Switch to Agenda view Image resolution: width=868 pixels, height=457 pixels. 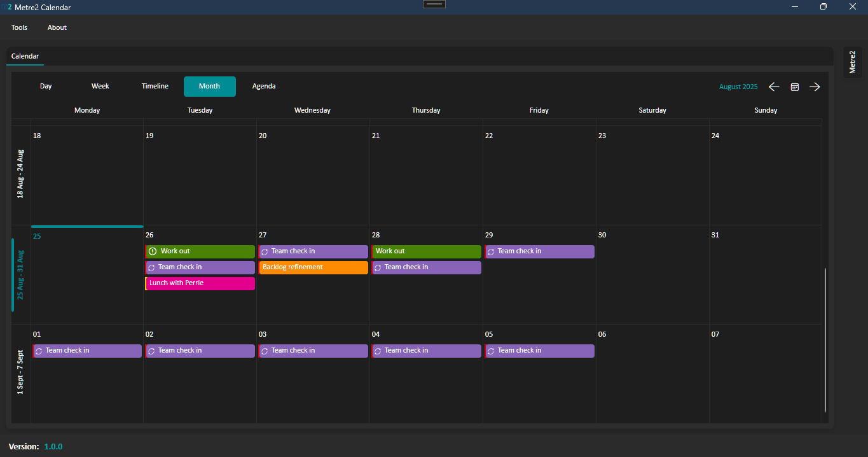click(264, 87)
